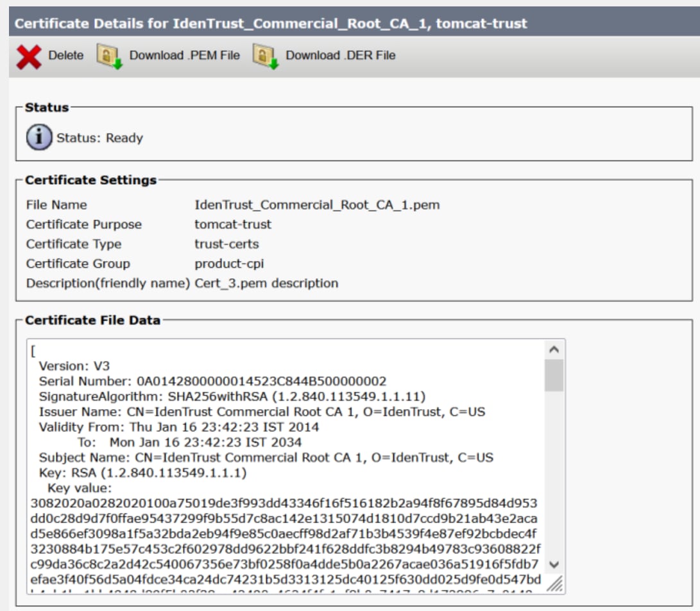Click the resize grip of certificate data textarea
The width and height of the screenshot is (700, 611).
(555, 583)
